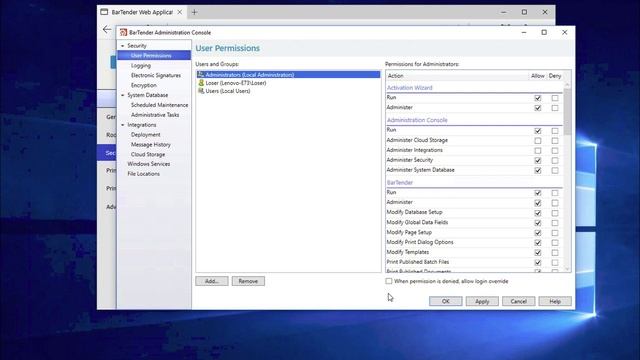
Task: Check Deny for Print Published Batch Files
Action: click(x=555, y=263)
